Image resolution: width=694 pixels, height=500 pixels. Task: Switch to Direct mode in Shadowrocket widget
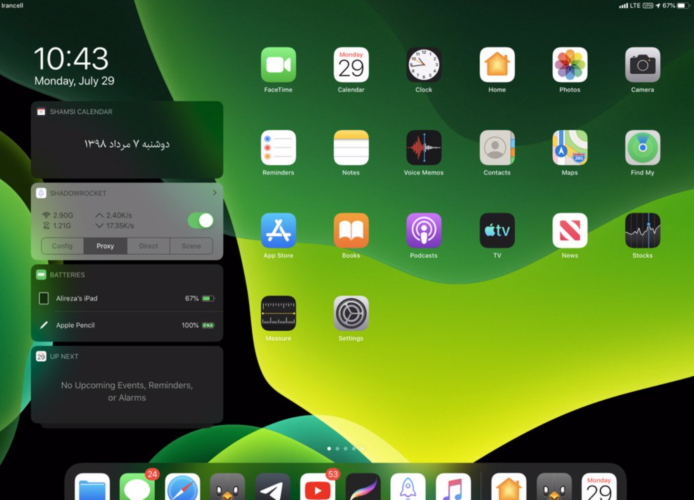[148, 246]
